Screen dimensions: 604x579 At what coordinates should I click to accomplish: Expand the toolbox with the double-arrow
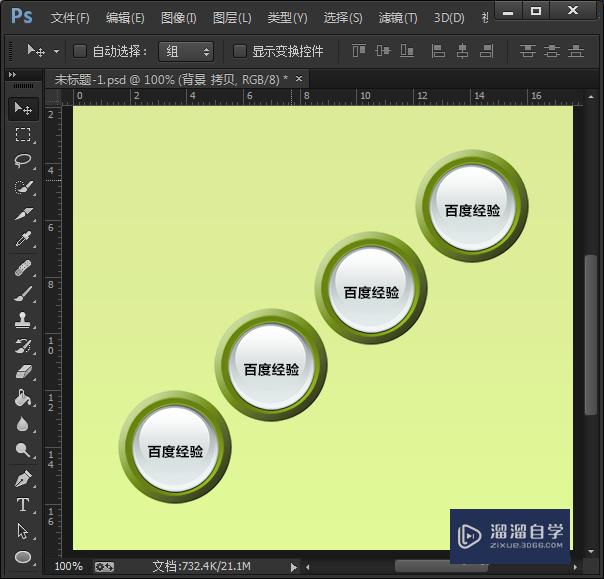click(x=12, y=74)
